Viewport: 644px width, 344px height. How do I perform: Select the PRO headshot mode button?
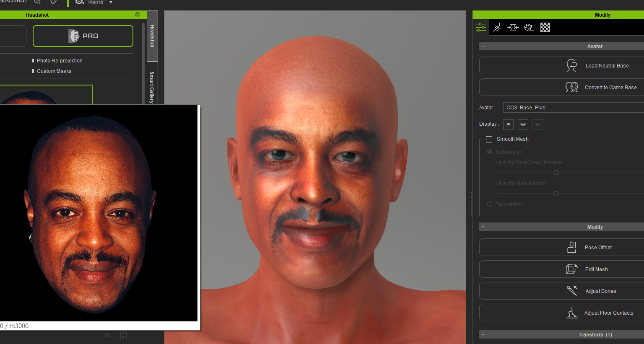pos(83,36)
